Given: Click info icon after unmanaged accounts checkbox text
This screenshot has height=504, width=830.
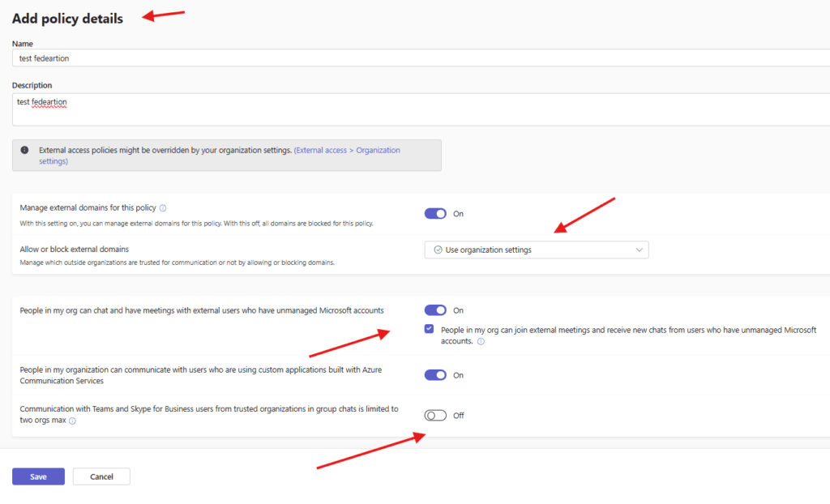Looking at the screenshot, I should tap(481, 342).
